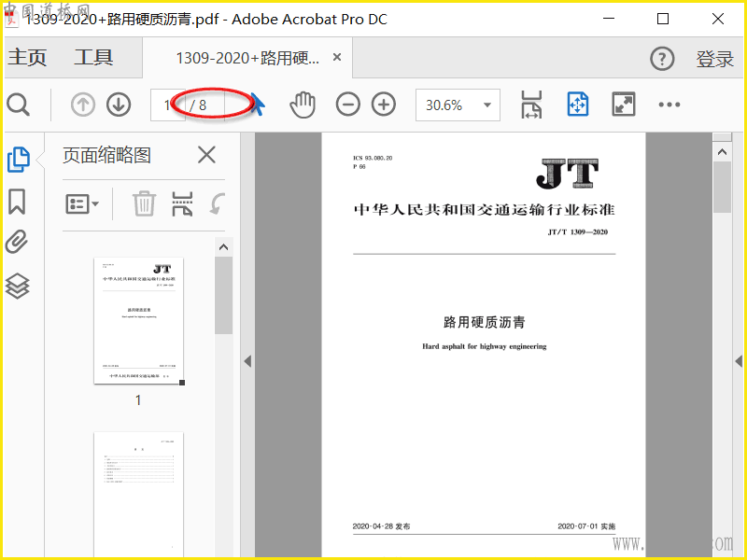Toggle the fit one full page icon
Screen dimensions: 747x560
[x=578, y=105]
